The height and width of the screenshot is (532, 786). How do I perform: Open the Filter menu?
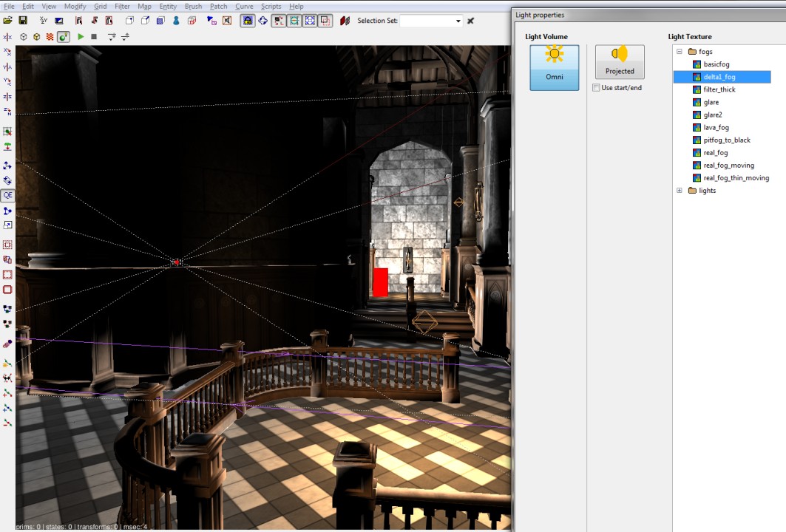(122, 6)
